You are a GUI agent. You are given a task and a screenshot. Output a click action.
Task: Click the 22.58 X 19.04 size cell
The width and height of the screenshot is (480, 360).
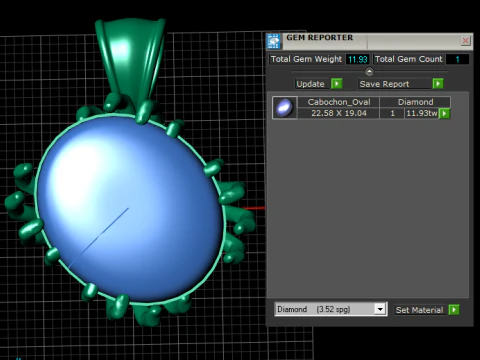[x=338, y=113]
